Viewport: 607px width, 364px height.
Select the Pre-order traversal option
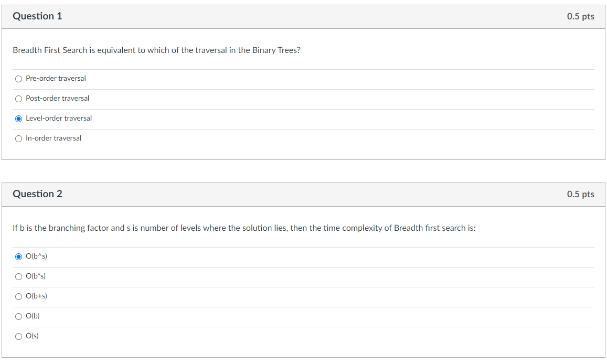point(18,78)
